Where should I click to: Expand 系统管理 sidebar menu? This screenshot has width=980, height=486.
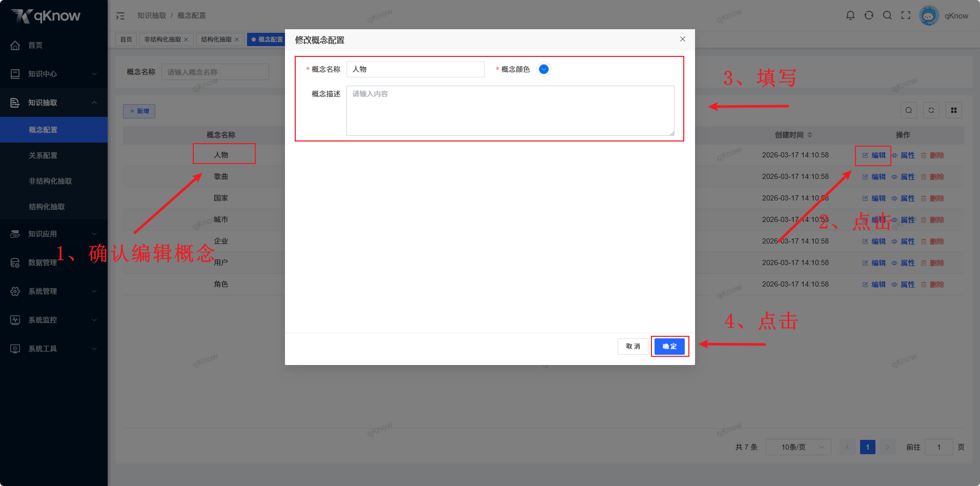[54, 291]
